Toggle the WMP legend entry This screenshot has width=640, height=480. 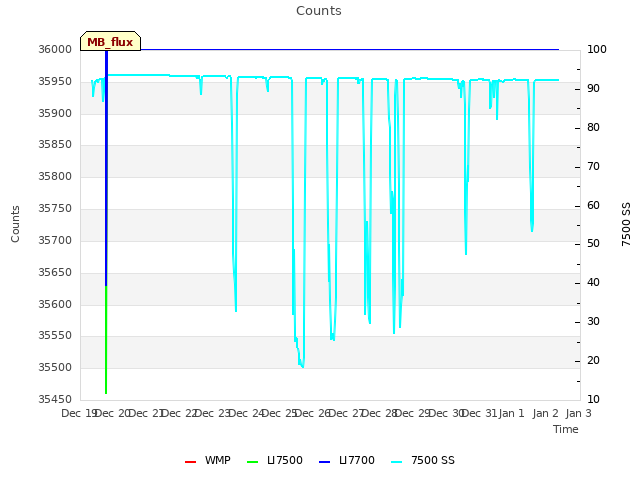pyautogui.click(x=208, y=460)
